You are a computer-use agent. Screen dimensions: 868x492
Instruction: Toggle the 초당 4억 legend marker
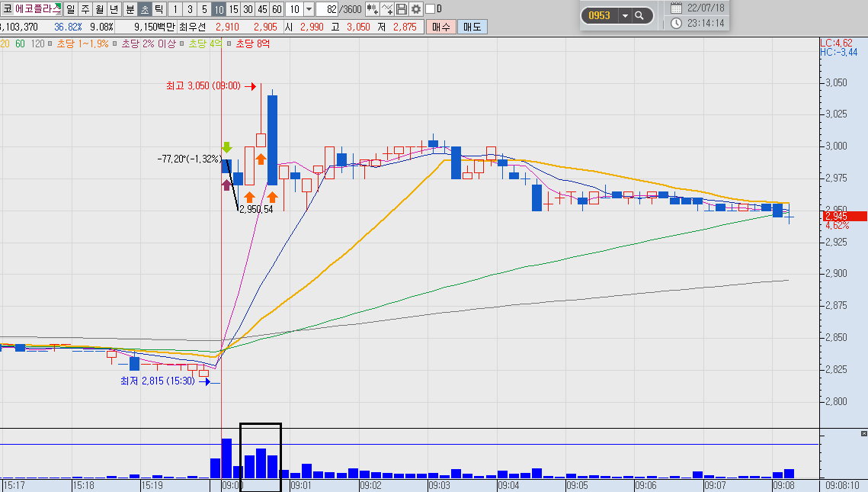[x=183, y=43]
